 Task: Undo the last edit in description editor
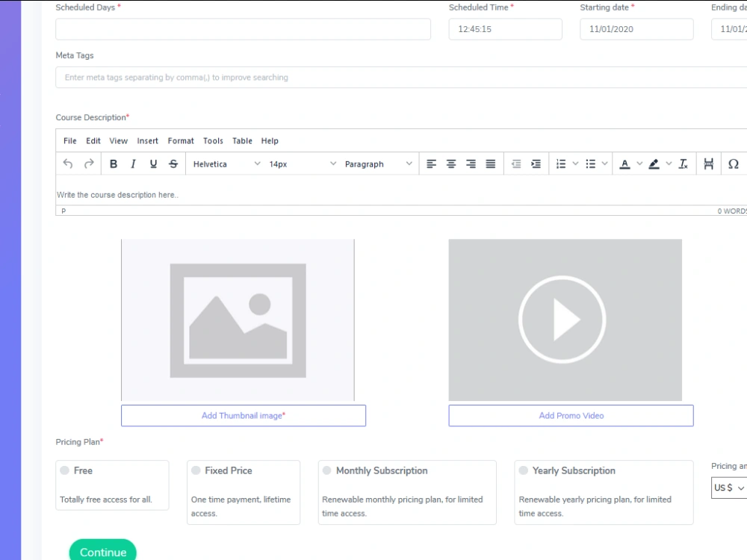(68, 164)
